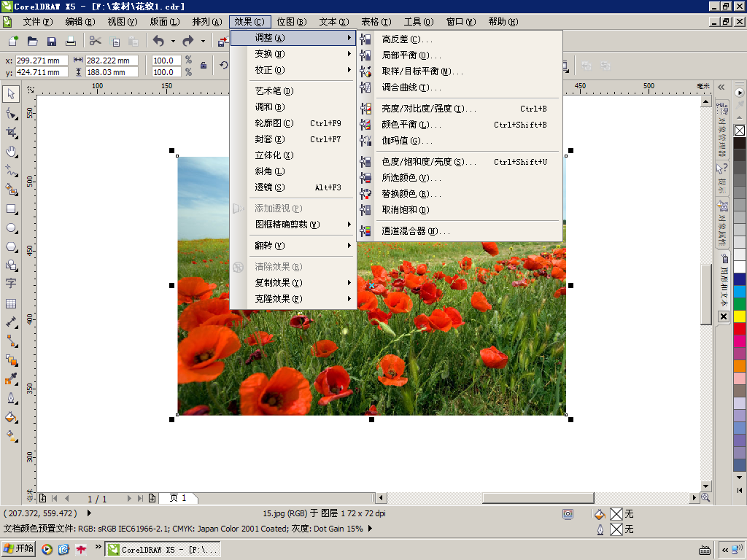Select the Basic shapes tool
Viewport: 747px width, 560px height.
[x=11, y=265]
